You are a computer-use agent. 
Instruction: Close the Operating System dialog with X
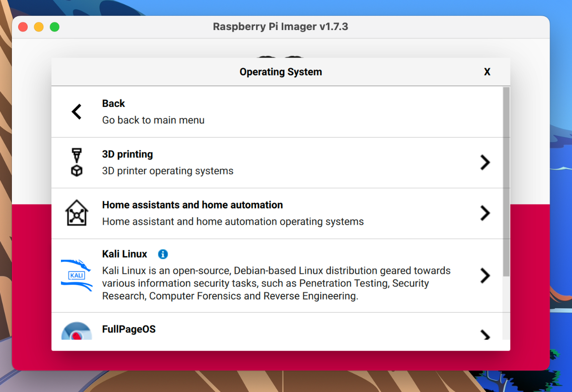click(x=487, y=72)
